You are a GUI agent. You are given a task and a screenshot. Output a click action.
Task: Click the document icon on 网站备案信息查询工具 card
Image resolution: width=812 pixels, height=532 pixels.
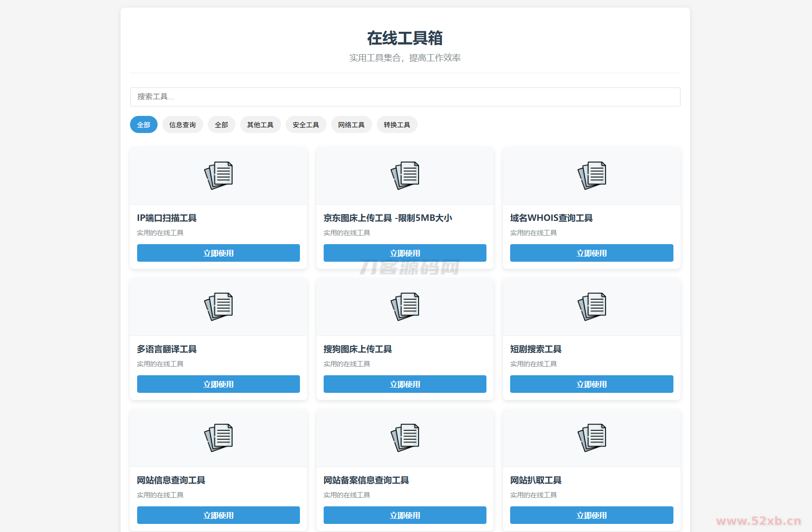pos(404,437)
